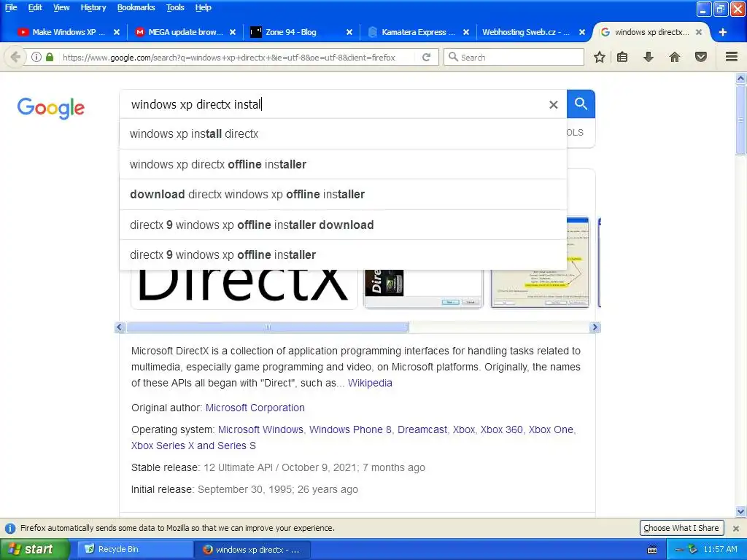Select suggestion directx 9 offline installer download
Screen dimensions: 747x560
point(343,225)
